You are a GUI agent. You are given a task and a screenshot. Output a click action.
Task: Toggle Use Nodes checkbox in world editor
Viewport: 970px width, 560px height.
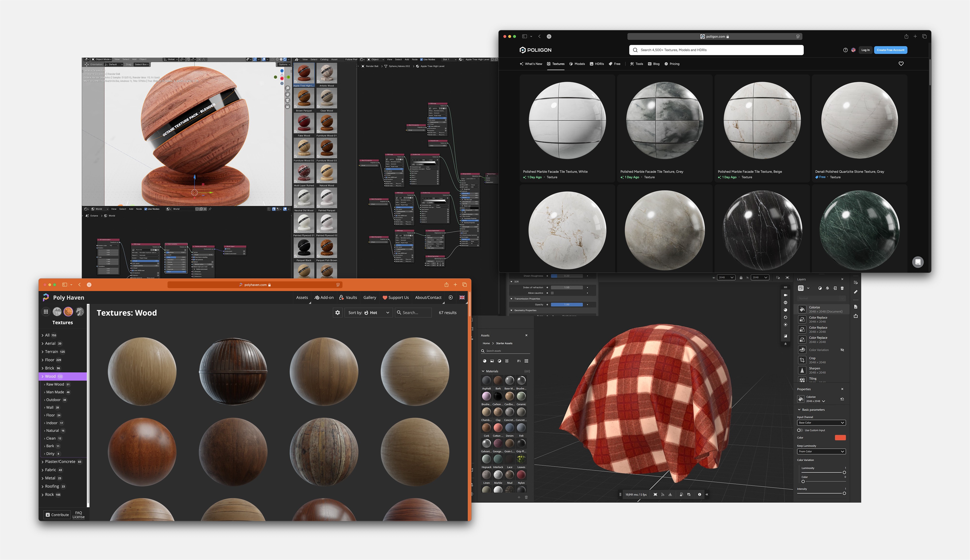pyautogui.click(x=145, y=209)
